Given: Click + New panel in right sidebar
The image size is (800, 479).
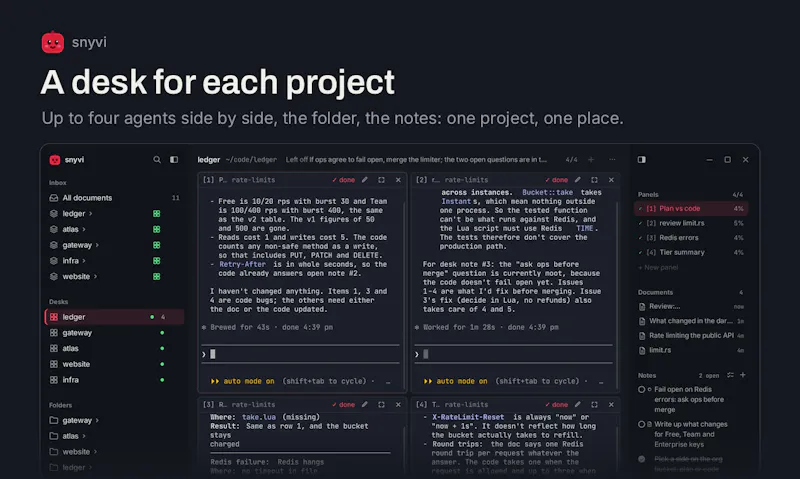Looking at the screenshot, I should click(x=658, y=267).
